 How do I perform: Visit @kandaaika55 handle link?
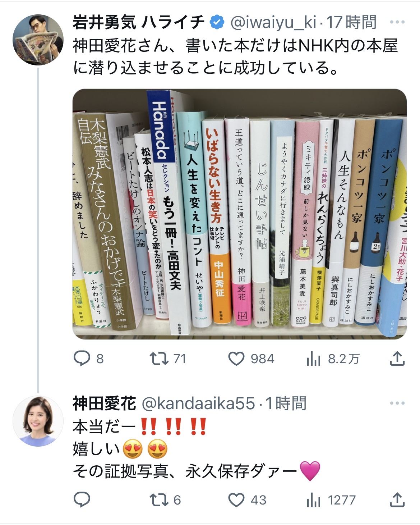(199, 403)
